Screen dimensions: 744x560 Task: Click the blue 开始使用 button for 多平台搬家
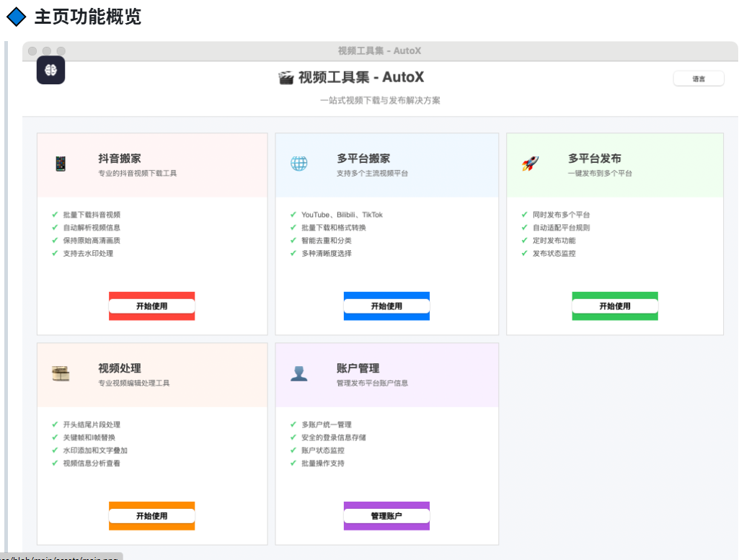pyautogui.click(x=386, y=306)
